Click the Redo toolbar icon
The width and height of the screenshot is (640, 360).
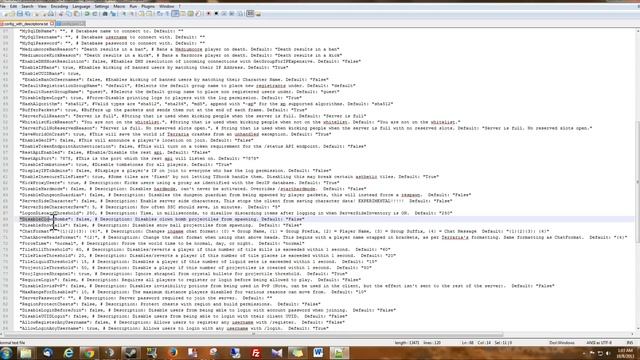(x=95, y=14)
